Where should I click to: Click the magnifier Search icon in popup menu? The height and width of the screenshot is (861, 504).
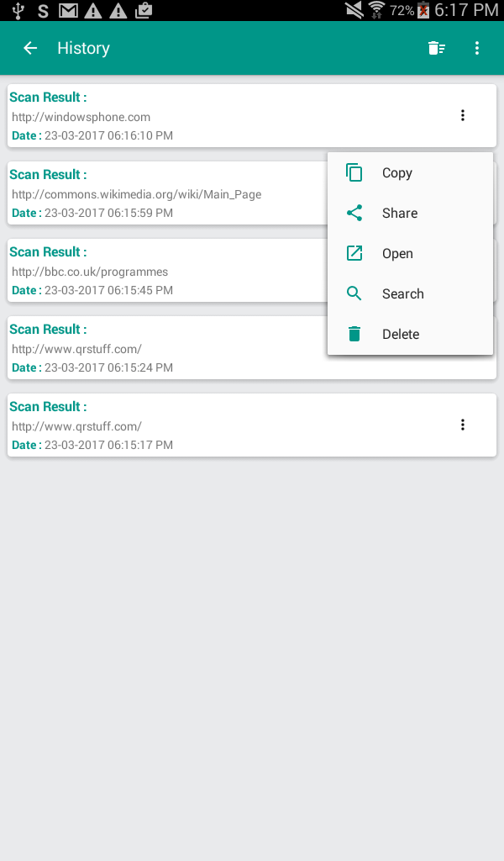pyautogui.click(x=354, y=293)
